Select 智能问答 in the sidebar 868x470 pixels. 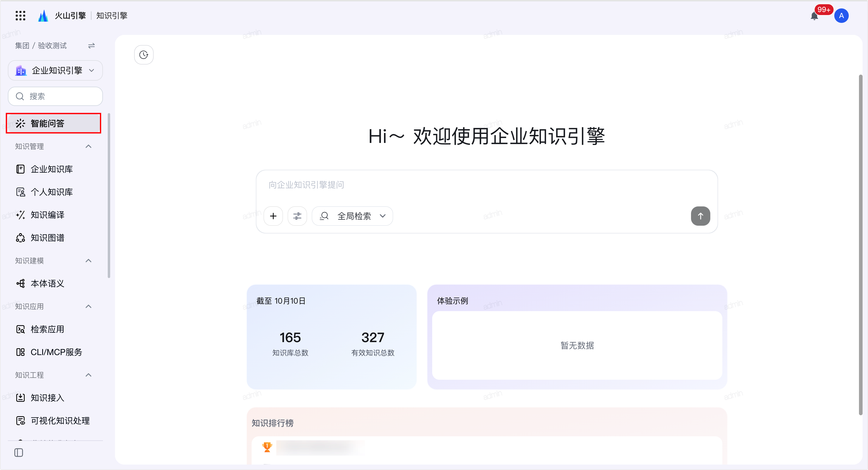click(54, 123)
